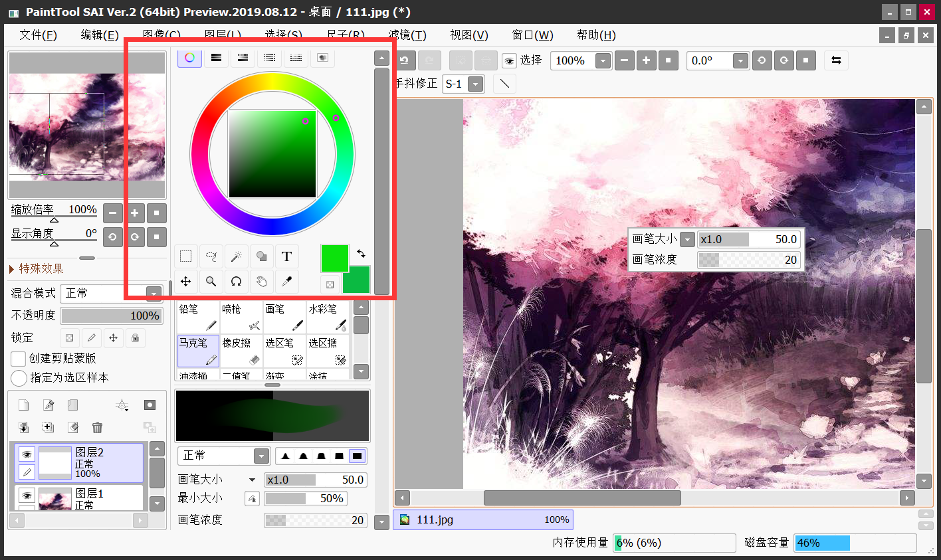The image size is (941, 560).
Task: Select the eyedropper color picker tool
Action: [286, 282]
